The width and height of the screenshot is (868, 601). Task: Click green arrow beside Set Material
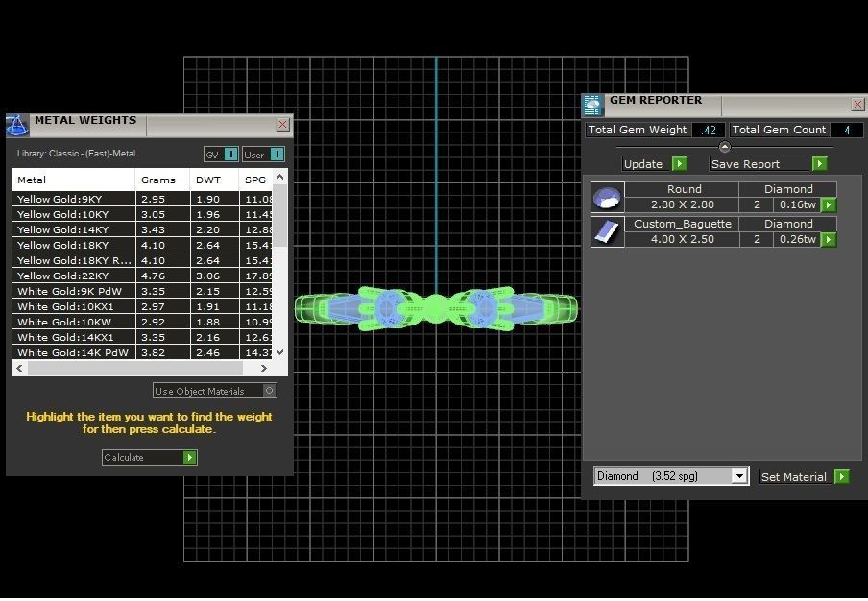point(841,476)
